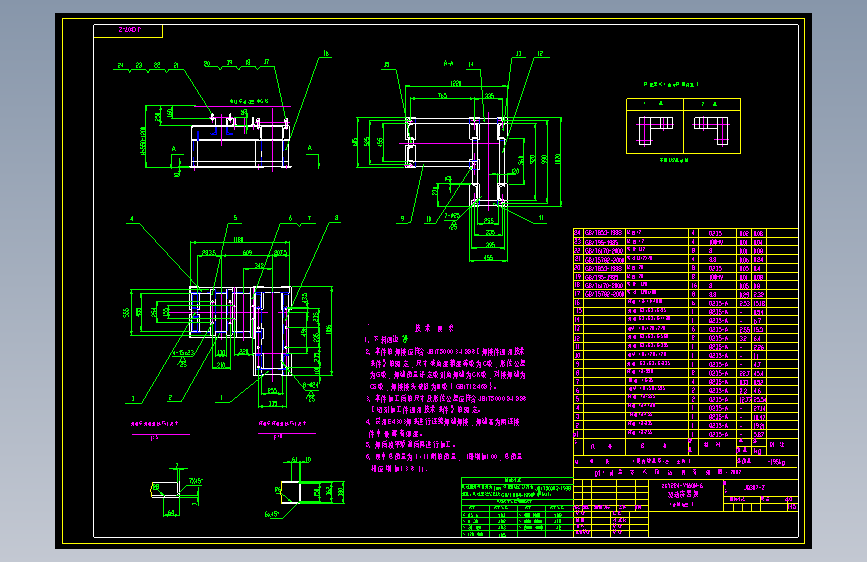The width and height of the screenshot is (867, 562).
Task: Select row 24 standard code in parts list
Action: pos(604,233)
